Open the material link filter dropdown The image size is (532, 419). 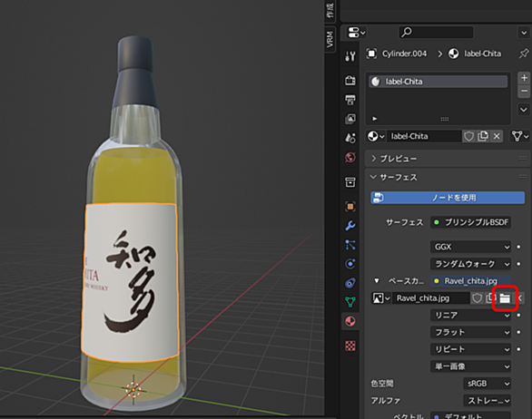tap(520, 136)
